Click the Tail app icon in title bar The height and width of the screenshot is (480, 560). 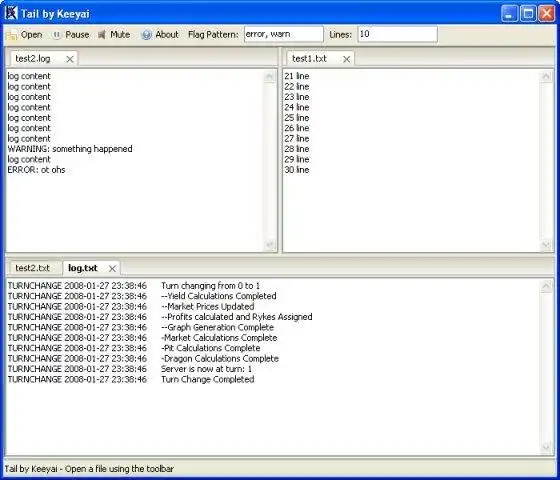(x=11, y=13)
